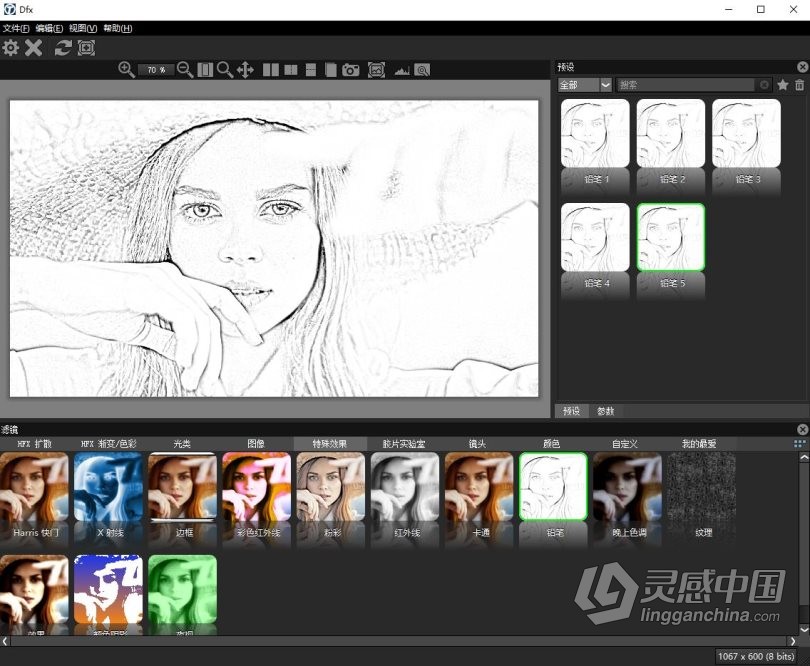This screenshot has height=666, width=810.
Task: Open the 视图(V) menu
Action: point(83,28)
